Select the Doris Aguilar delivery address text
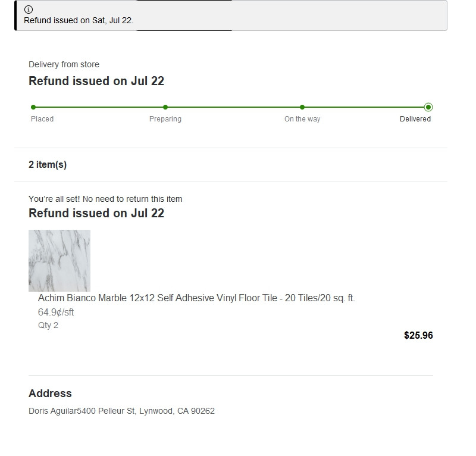The width and height of the screenshot is (476, 456). 121,411
